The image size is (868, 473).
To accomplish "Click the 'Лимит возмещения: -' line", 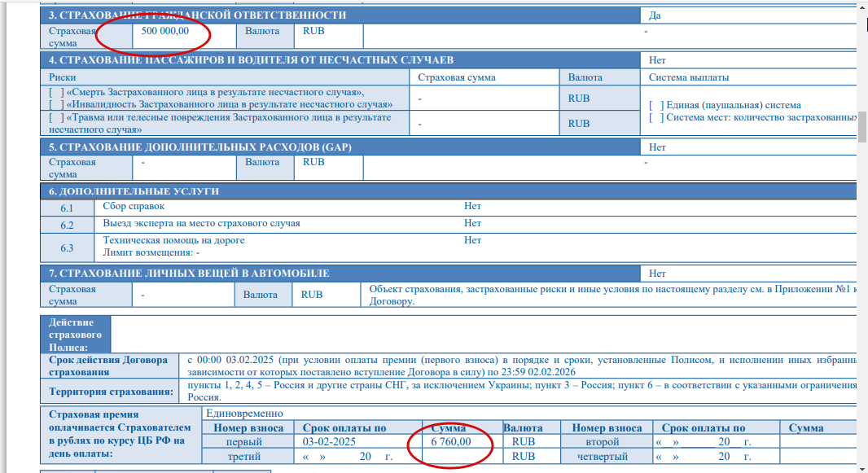I will (x=151, y=253).
